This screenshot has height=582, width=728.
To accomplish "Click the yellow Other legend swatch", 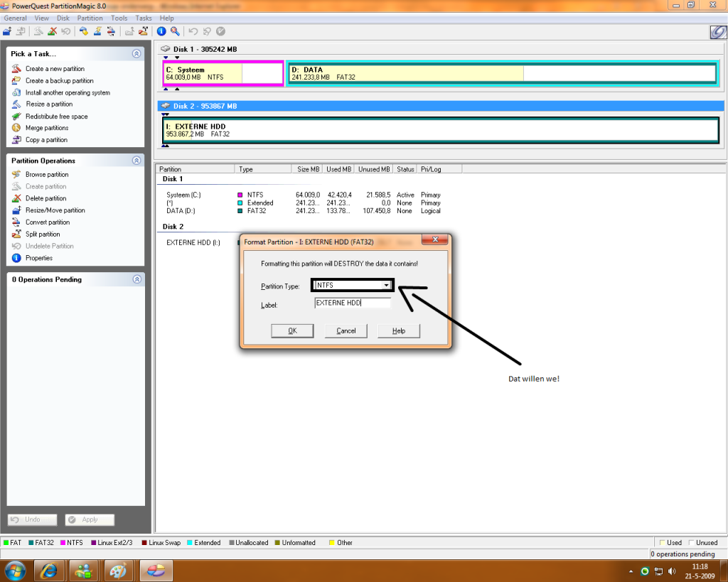I will coord(331,542).
